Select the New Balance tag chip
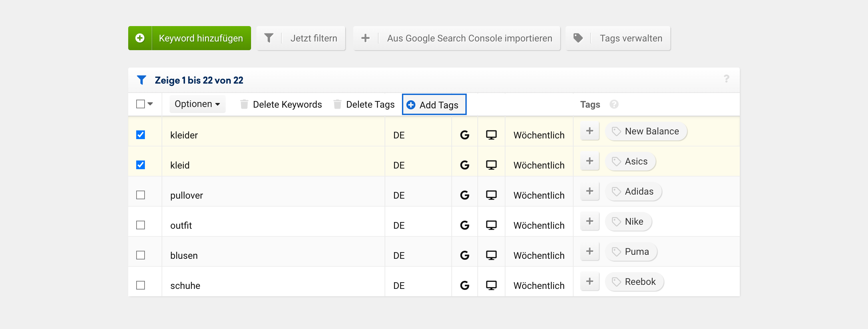 [x=646, y=131]
